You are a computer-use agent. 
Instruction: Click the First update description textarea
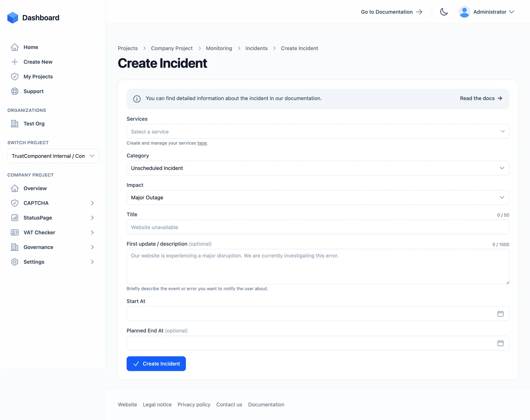(318, 266)
